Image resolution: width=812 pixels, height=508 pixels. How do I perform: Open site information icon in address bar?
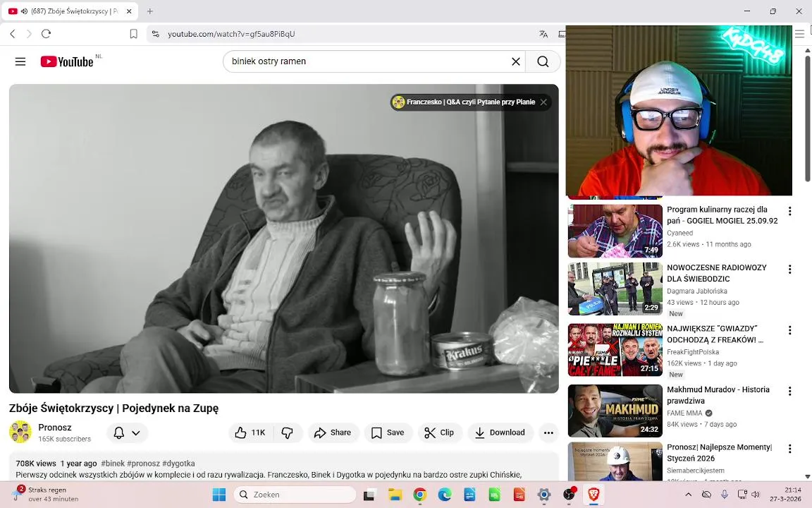[x=155, y=34]
